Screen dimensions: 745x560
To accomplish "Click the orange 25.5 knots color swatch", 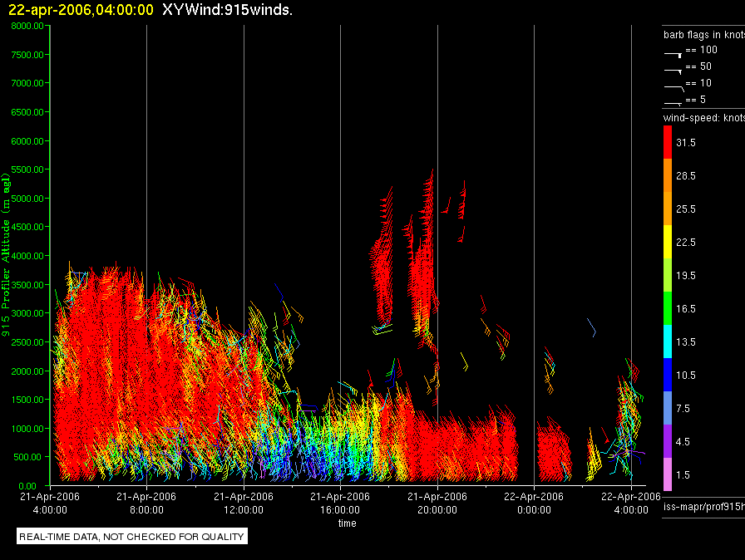I will [x=668, y=209].
